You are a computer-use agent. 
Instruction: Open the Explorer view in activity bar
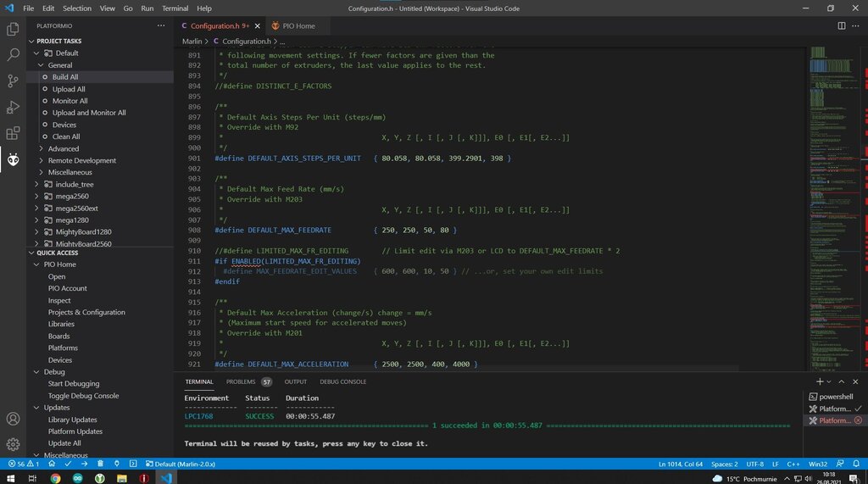13,29
